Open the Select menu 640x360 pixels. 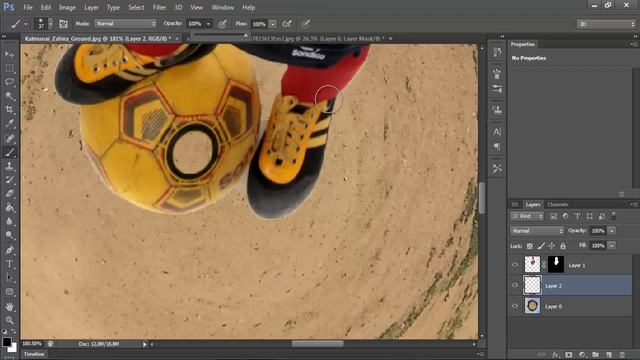[136, 7]
